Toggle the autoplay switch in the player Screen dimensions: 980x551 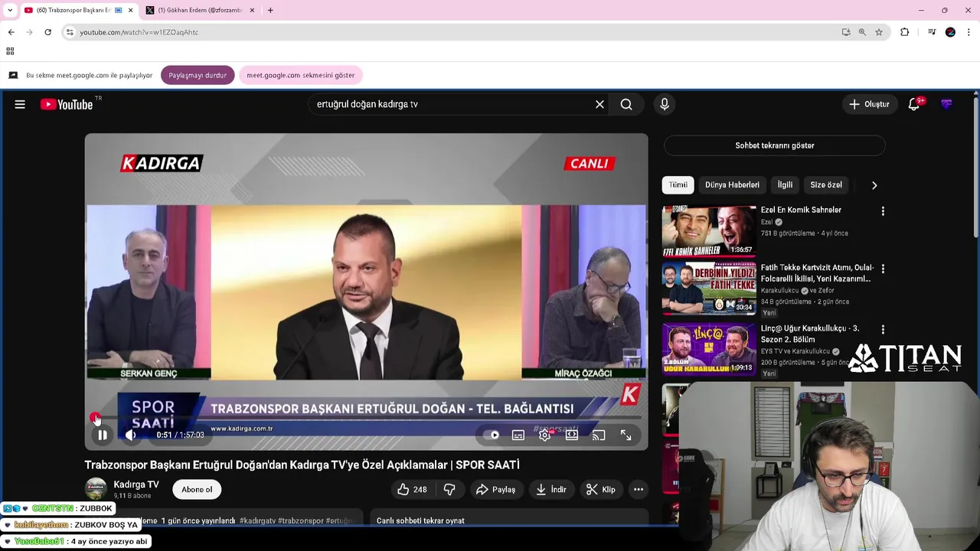pyautogui.click(x=491, y=435)
